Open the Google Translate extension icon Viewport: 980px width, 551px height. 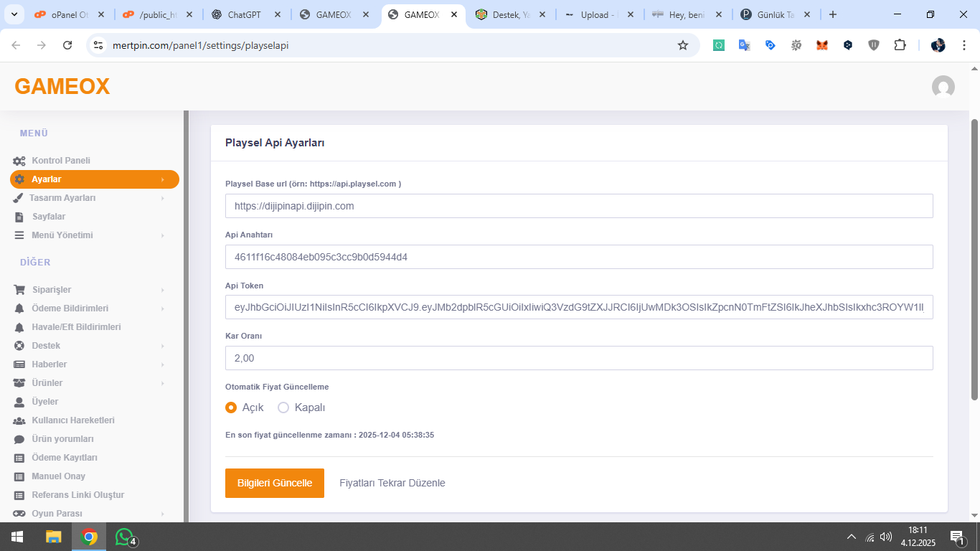pos(745,45)
